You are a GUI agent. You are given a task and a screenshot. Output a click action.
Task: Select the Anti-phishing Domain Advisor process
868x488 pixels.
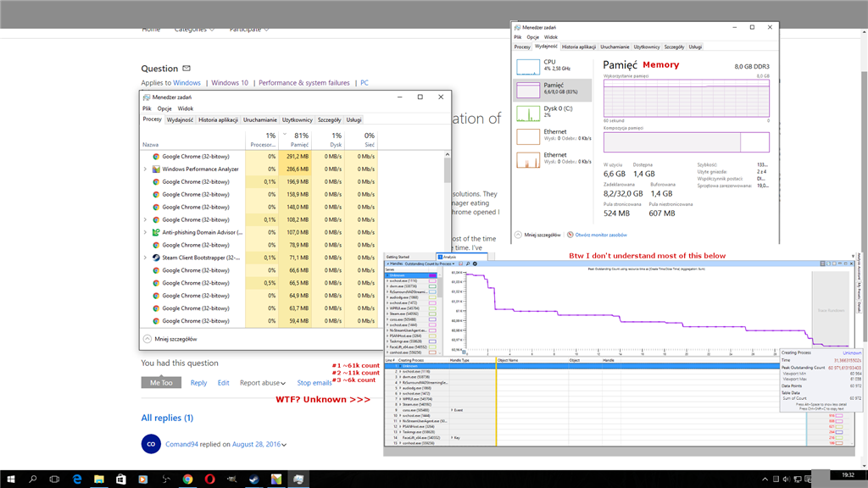(x=259, y=232)
